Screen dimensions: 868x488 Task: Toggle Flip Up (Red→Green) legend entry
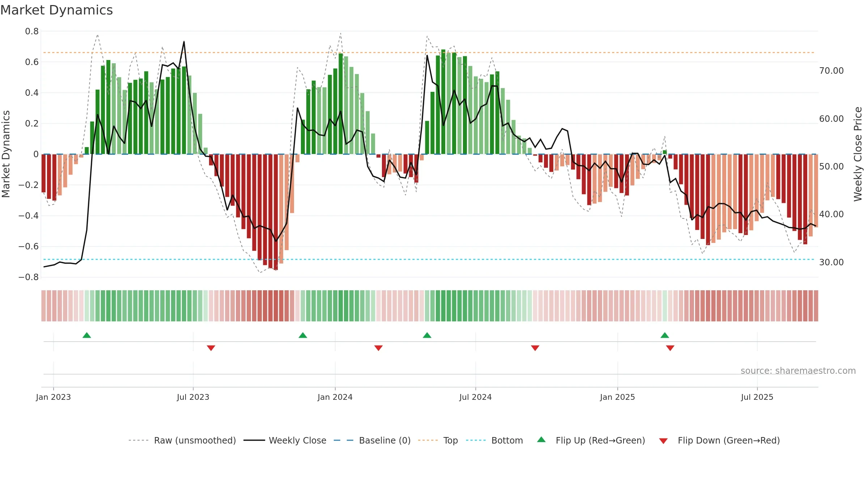[591, 440]
